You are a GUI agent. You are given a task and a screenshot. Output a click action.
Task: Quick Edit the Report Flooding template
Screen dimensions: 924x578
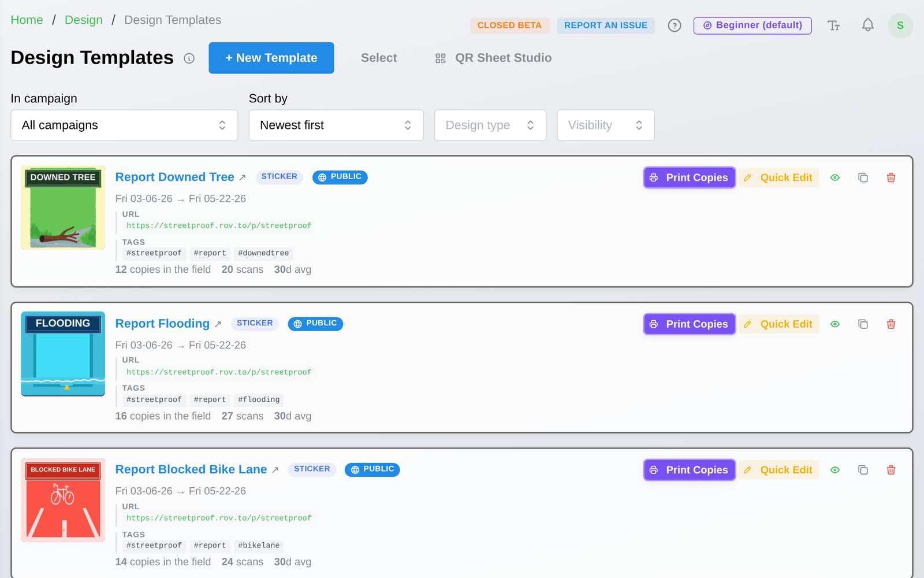coord(778,324)
